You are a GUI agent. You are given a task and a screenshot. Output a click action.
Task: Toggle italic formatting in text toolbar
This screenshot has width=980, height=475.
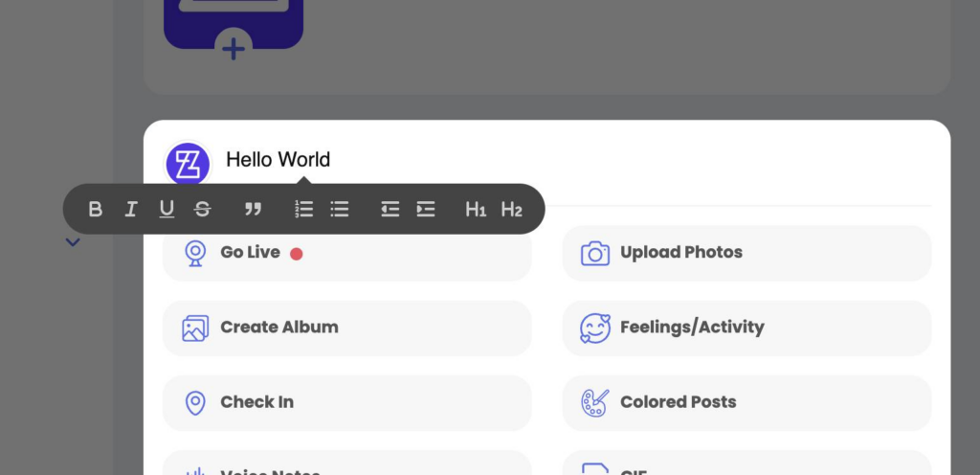tap(131, 209)
